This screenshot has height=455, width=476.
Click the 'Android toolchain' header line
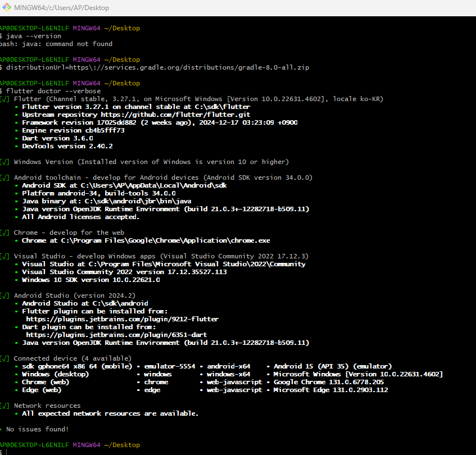coord(156,178)
